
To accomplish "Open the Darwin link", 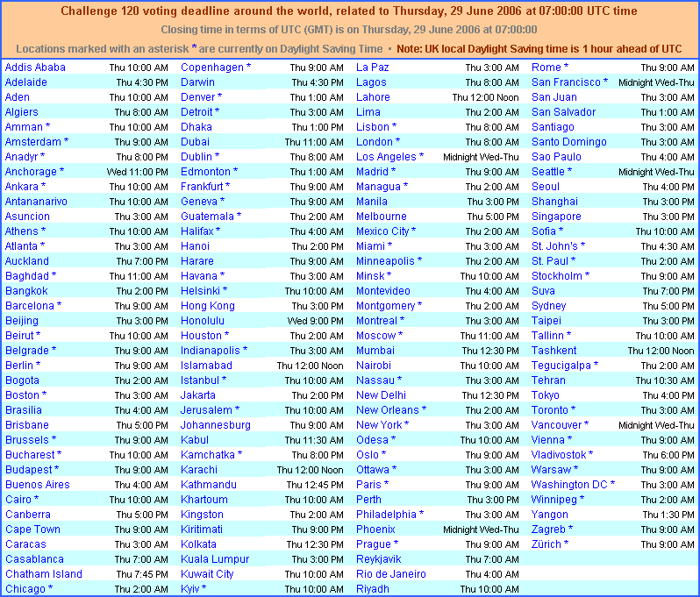I will coord(197,82).
